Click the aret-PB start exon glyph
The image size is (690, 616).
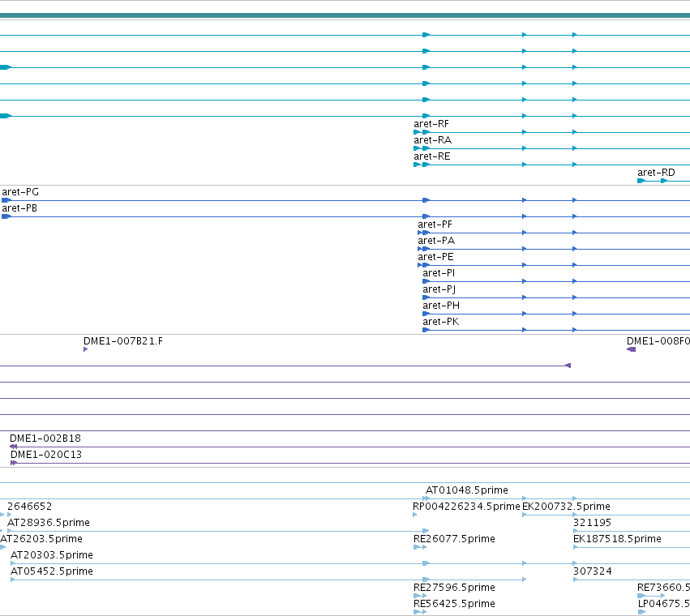[6, 216]
